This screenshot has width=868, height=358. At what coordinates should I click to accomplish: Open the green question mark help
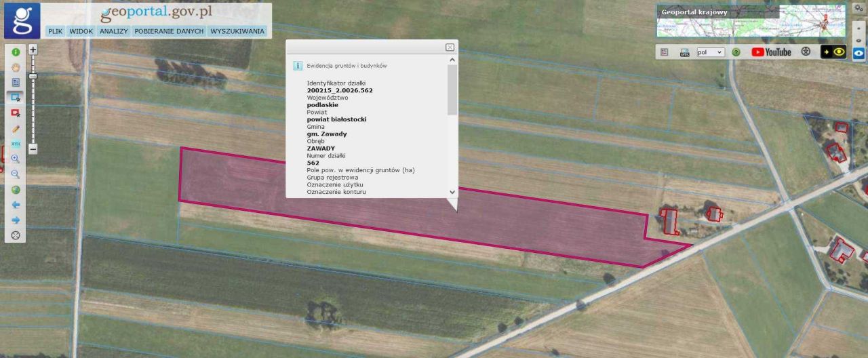pos(736,52)
